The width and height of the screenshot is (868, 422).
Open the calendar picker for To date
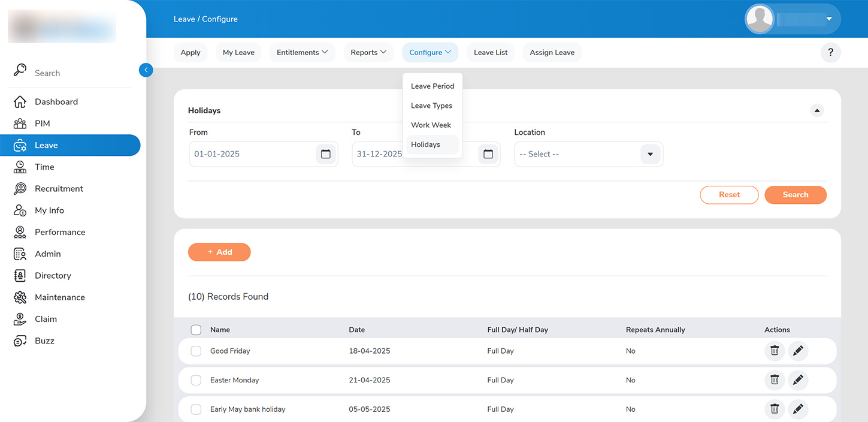click(x=488, y=154)
